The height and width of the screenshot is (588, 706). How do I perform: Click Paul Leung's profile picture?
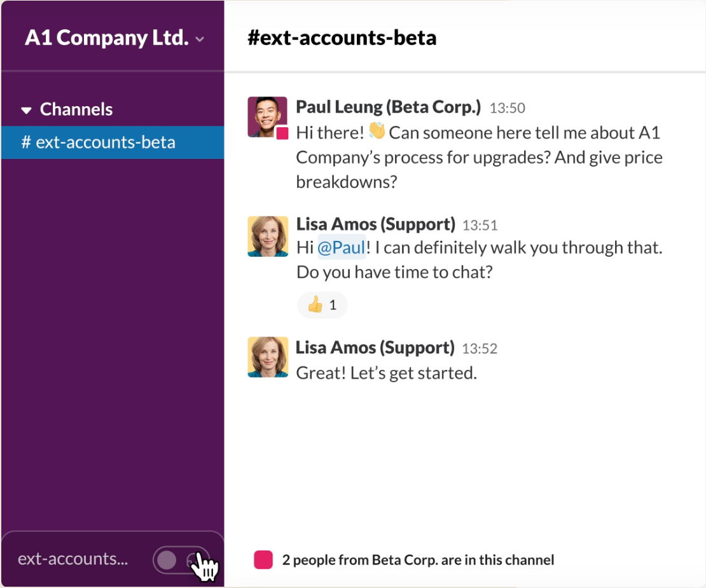267,116
